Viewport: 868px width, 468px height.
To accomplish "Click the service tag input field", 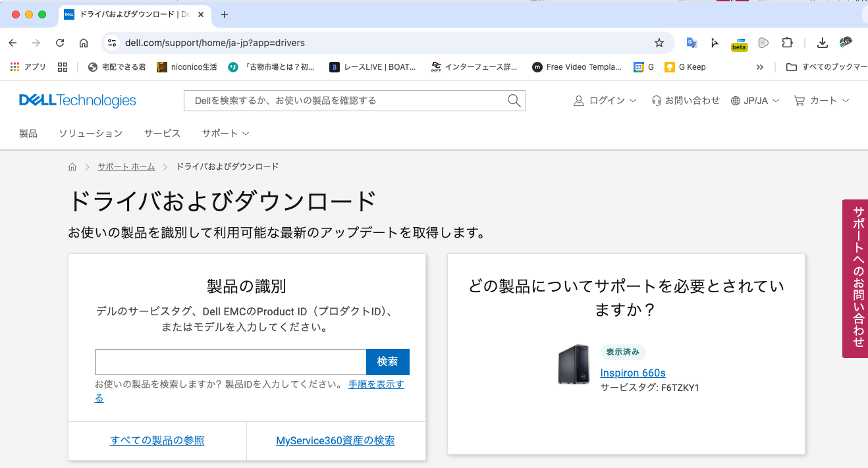I will pyautogui.click(x=231, y=362).
